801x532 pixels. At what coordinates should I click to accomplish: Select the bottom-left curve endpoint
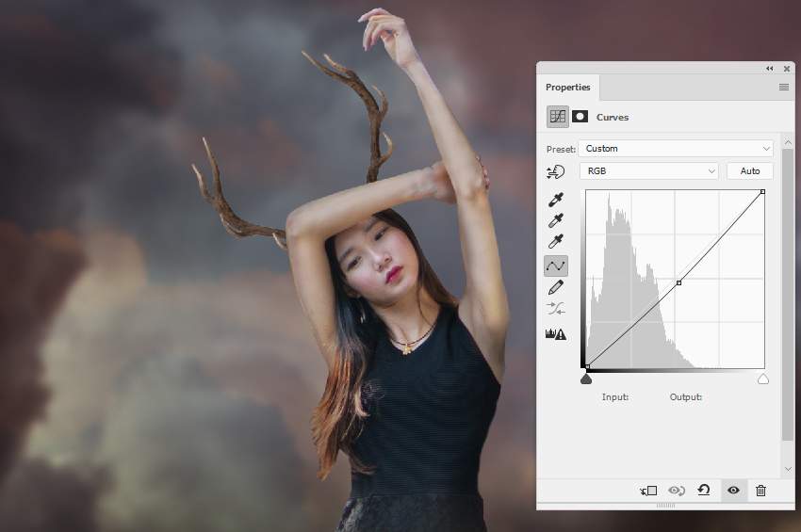tap(587, 366)
